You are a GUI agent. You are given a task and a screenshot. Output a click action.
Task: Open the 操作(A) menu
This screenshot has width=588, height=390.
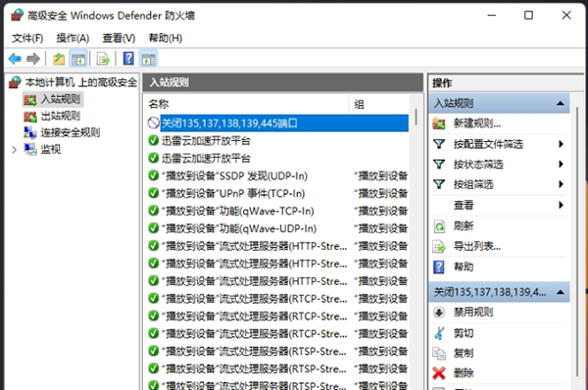73,38
